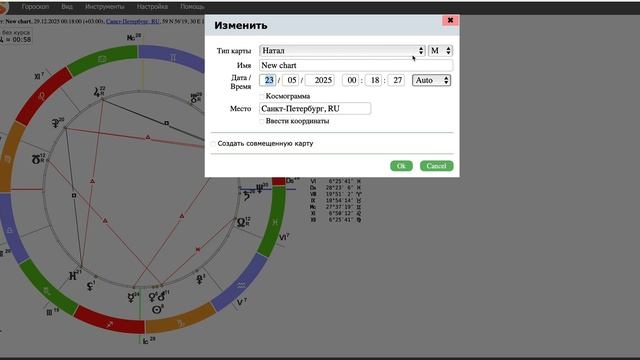
Task: Open the Инструменты menu
Action: 104,7
